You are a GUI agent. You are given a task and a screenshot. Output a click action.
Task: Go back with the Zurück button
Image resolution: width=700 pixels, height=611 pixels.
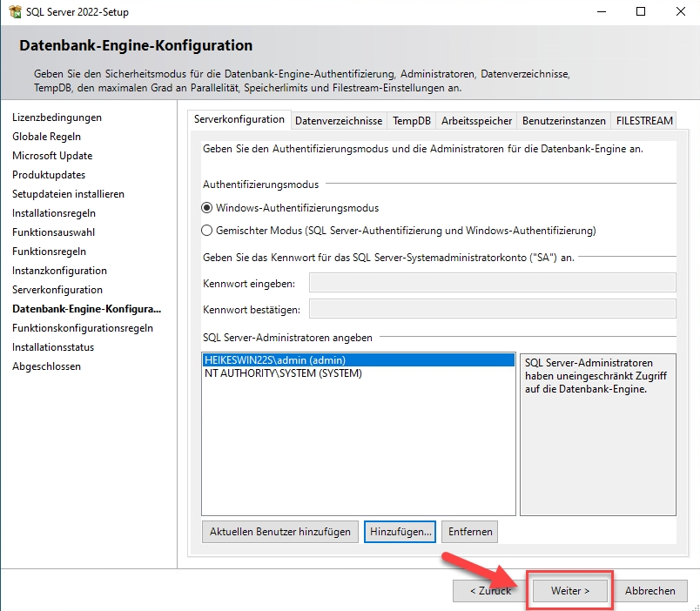point(489,591)
